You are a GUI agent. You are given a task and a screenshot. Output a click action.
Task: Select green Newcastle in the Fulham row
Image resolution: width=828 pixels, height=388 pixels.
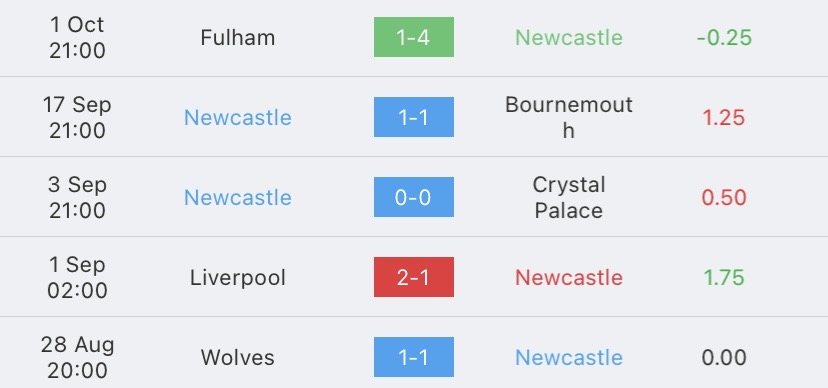click(x=569, y=37)
